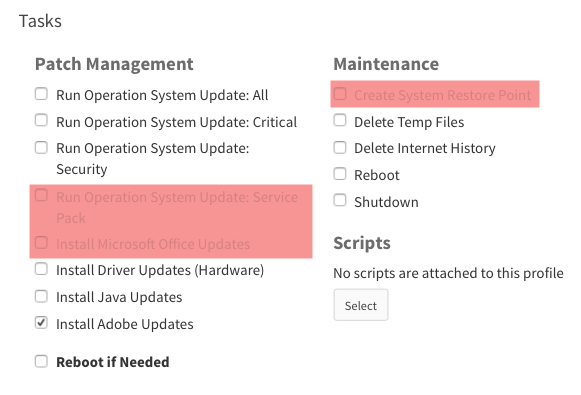Image resolution: width=581 pixels, height=395 pixels.
Task: Enable Install Microsoft Office Updates
Action: click(41, 243)
